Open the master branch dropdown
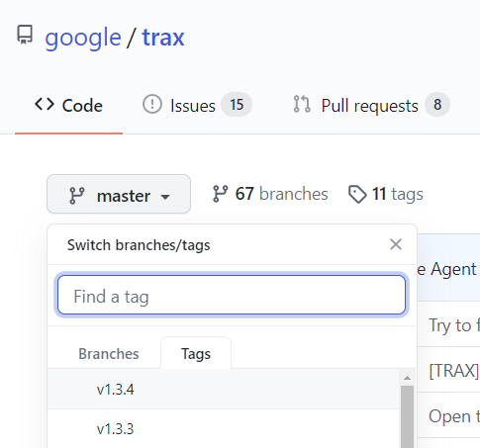This screenshot has width=480, height=448. point(119,194)
